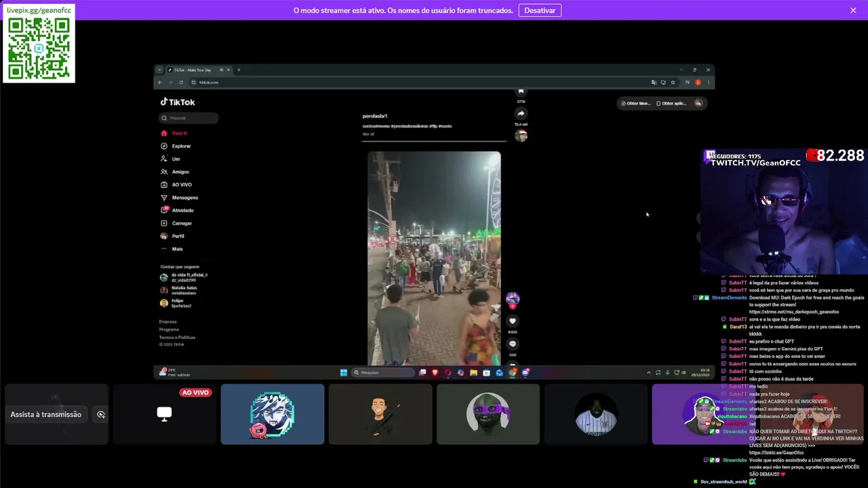Select the ninja turtle mask avatar tile
This screenshot has height=488, width=868.
[488, 414]
